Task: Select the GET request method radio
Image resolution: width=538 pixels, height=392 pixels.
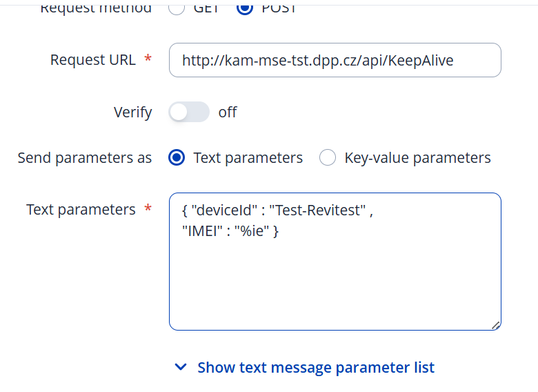Action: pos(177,8)
